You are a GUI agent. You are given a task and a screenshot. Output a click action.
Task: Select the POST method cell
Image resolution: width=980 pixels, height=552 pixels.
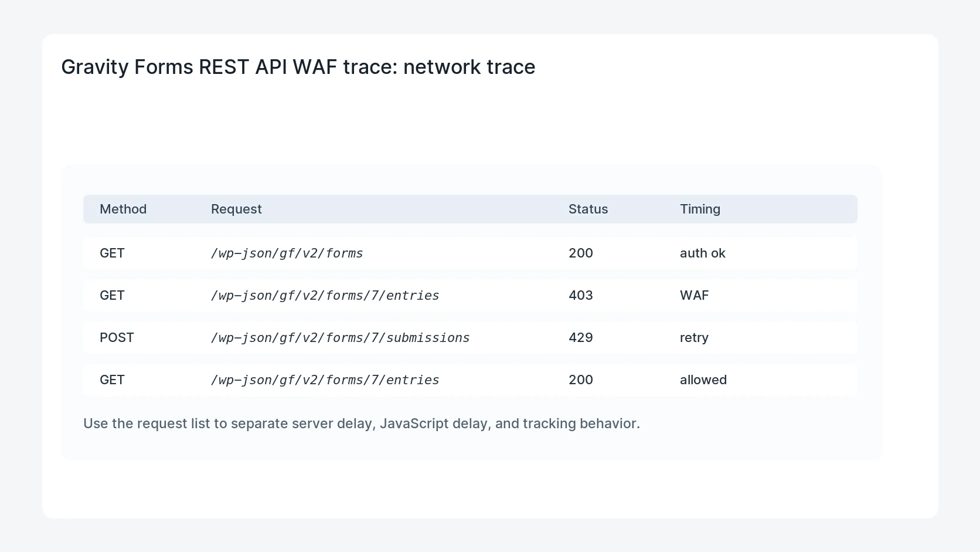(x=117, y=338)
